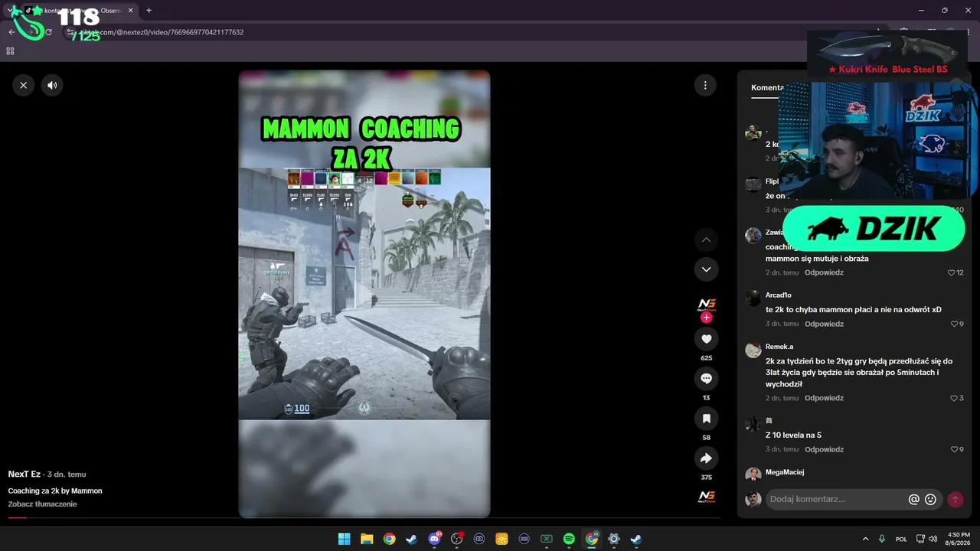Click the browser address bar URL
The width and height of the screenshot is (980, 551).
coord(162,32)
